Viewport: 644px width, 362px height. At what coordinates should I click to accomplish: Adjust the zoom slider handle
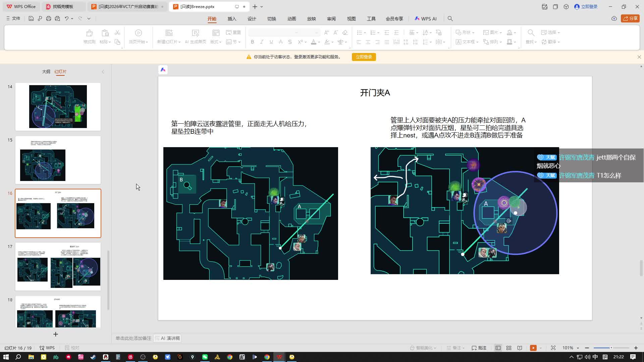pyautogui.click(x=611, y=348)
